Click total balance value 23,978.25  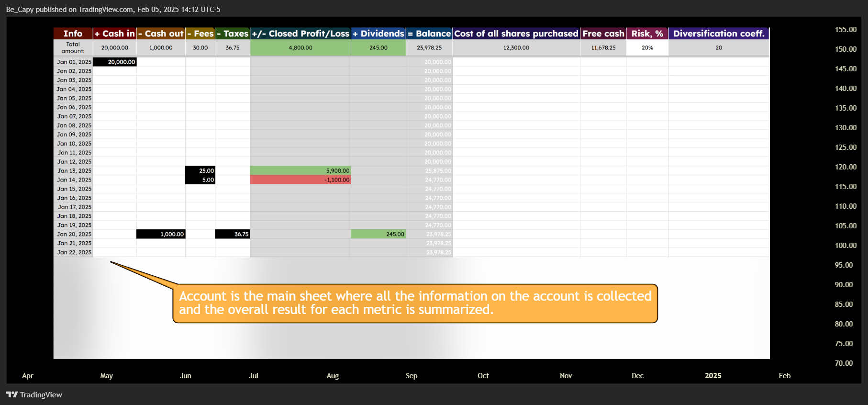pyautogui.click(x=429, y=48)
